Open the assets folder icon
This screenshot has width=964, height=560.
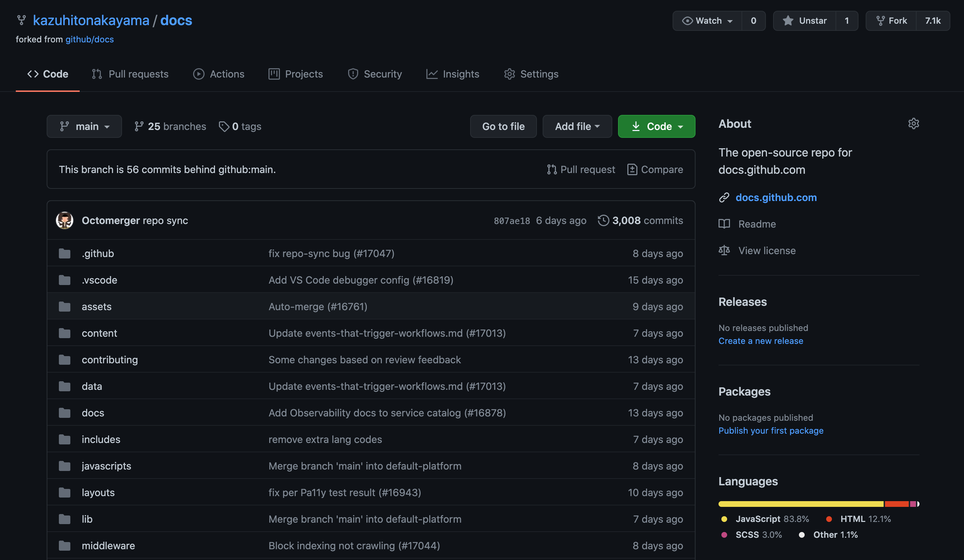tap(65, 307)
